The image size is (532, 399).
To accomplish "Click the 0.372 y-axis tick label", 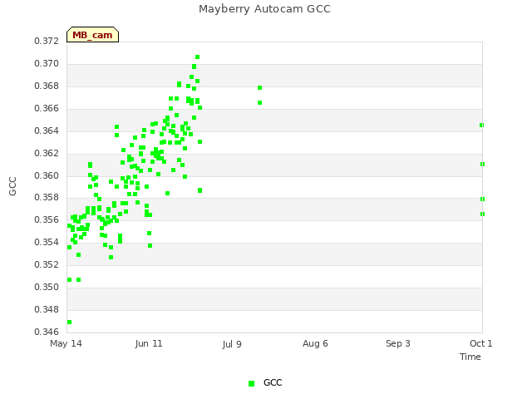I will point(47,41).
